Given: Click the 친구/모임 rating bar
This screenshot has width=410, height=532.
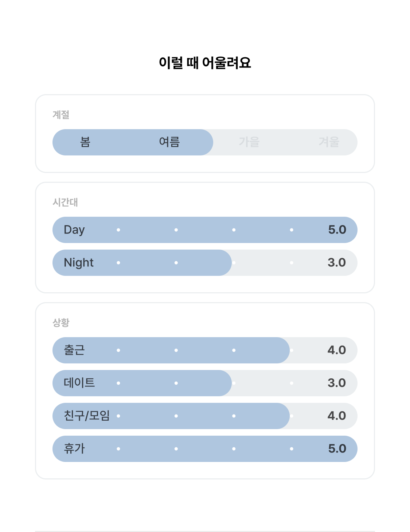Looking at the screenshot, I should [205, 416].
